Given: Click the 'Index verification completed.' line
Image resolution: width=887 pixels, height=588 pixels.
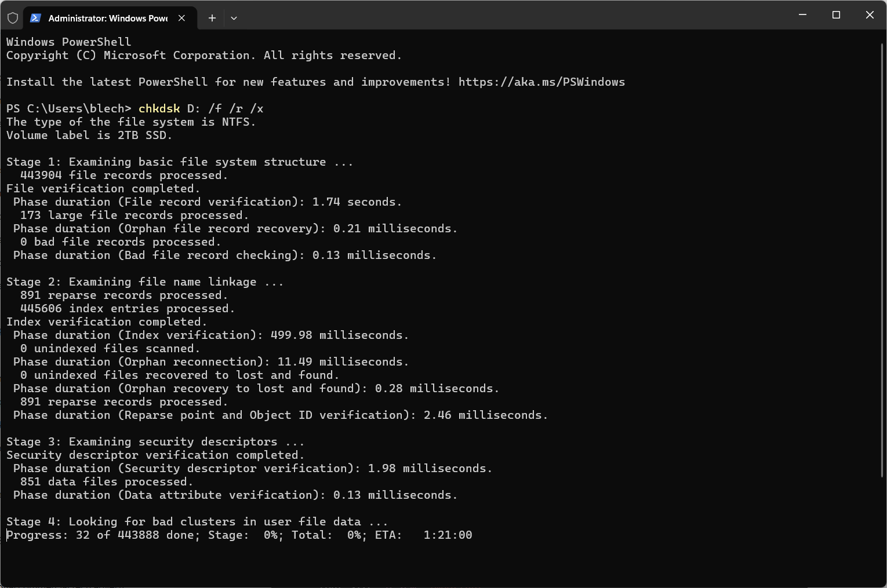Looking at the screenshot, I should [107, 322].
